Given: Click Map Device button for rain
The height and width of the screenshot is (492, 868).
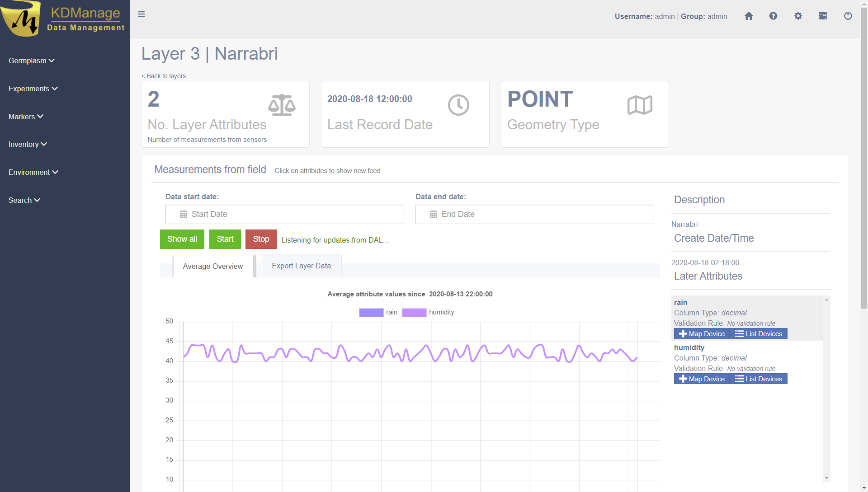Looking at the screenshot, I should (x=702, y=334).
